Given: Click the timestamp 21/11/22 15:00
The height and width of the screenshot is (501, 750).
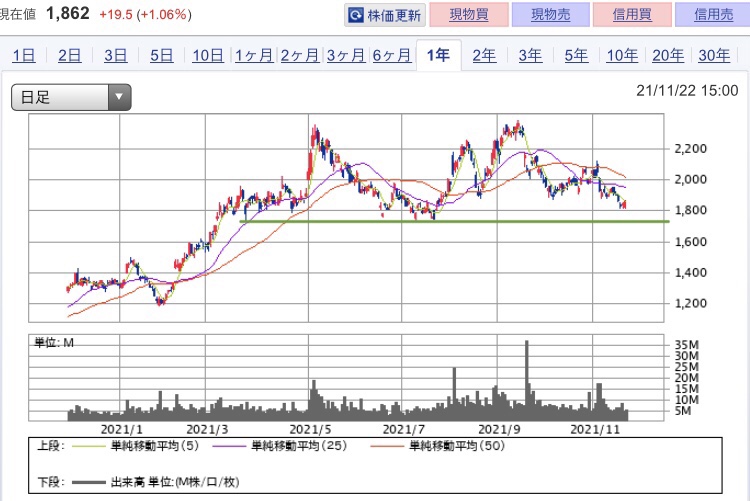Looking at the screenshot, I should pyautogui.click(x=687, y=90).
